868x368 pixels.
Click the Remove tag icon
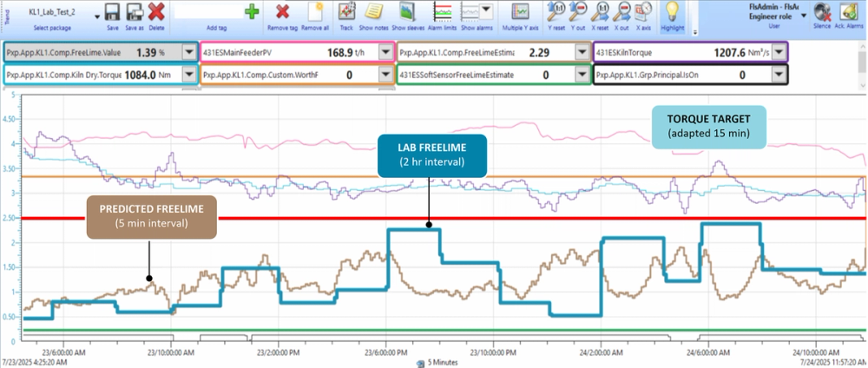(x=282, y=11)
